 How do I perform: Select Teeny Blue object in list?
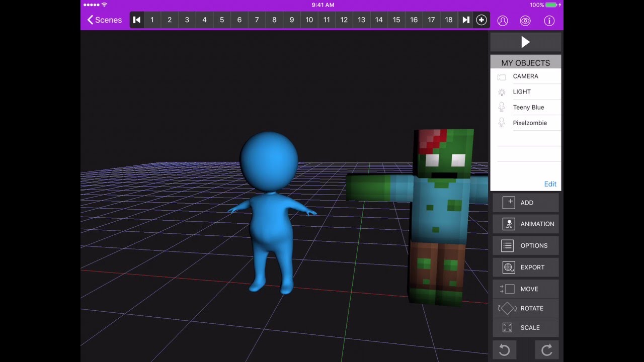point(526,108)
